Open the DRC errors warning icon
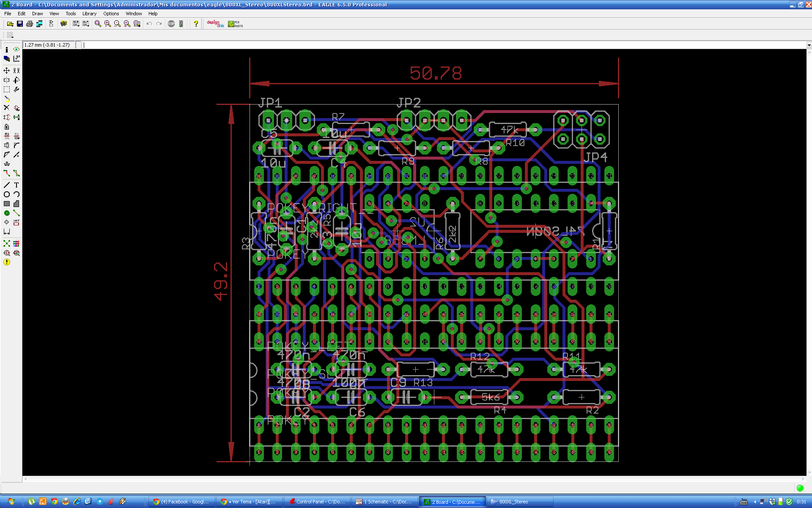Screen dimensions: 812x508 [7, 262]
